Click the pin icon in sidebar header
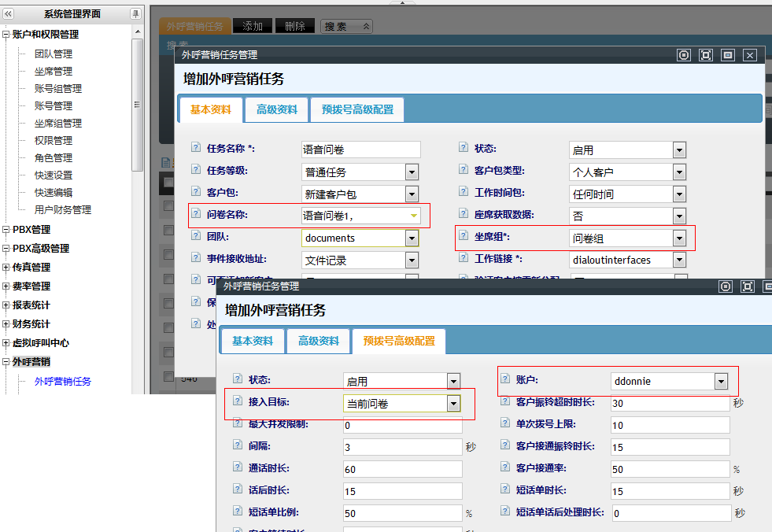This screenshot has width=772, height=532. [x=135, y=13]
